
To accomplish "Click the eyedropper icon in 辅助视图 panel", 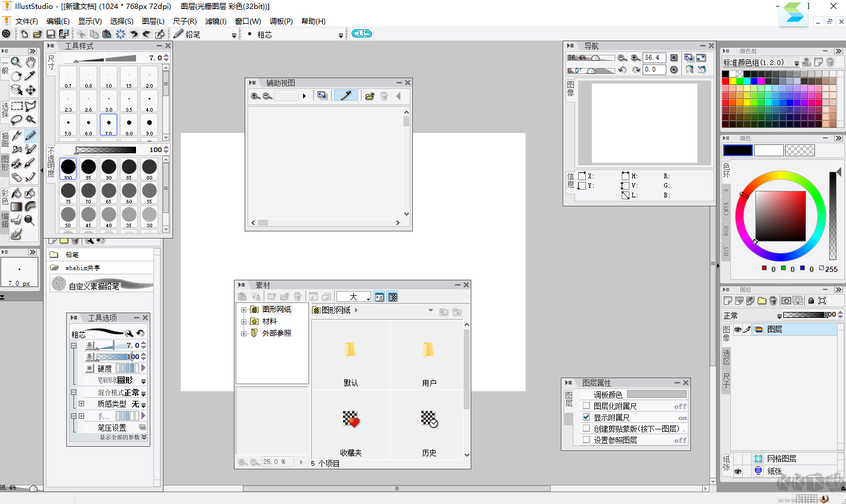I will click(x=345, y=95).
